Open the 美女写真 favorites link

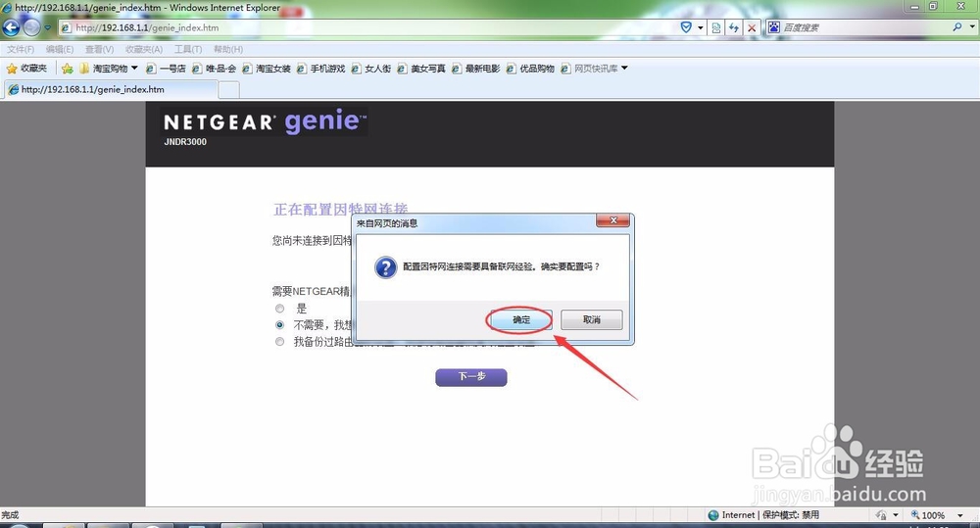pyautogui.click(x=421, y=69)
